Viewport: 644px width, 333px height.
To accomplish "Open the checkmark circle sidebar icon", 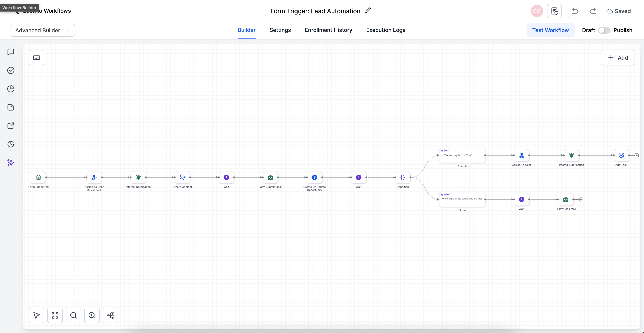I will [x=11, y=70].
